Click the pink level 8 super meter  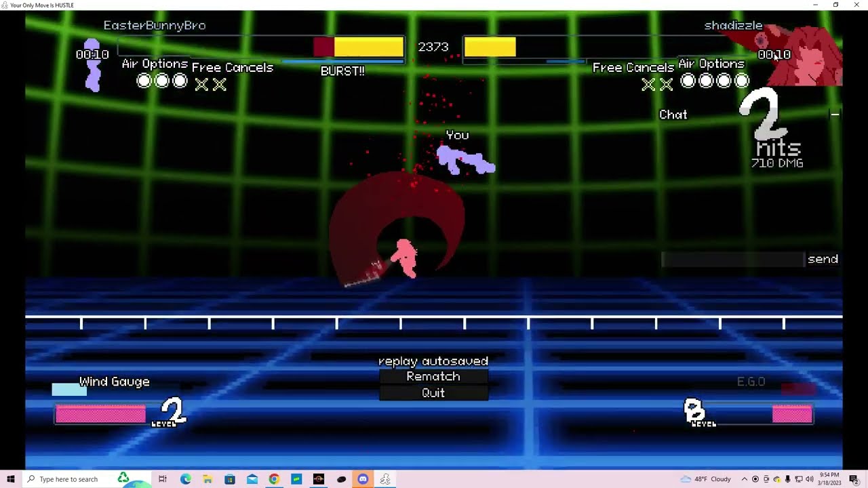pyautogui.click(x=792, y=414)
